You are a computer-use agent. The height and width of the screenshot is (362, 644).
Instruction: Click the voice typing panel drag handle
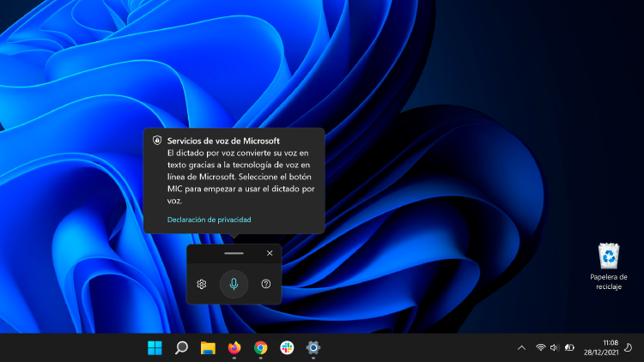(x=234, y=254)
